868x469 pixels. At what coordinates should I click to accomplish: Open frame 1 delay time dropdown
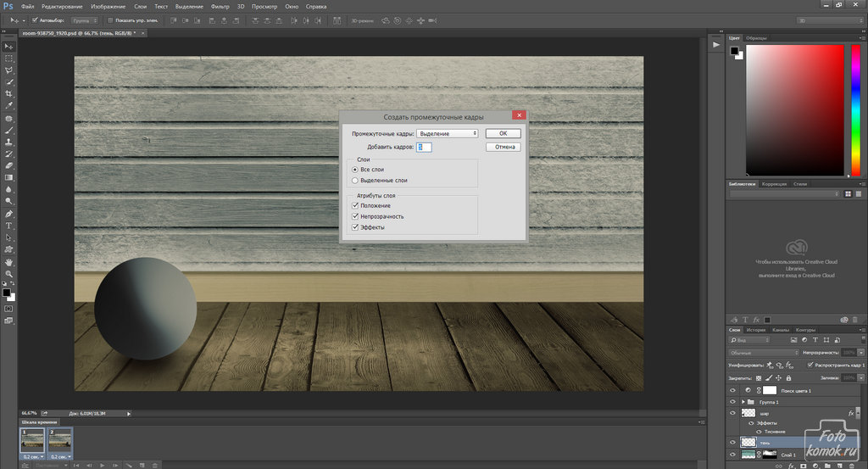pyautogui.click(x=35, y=456)
